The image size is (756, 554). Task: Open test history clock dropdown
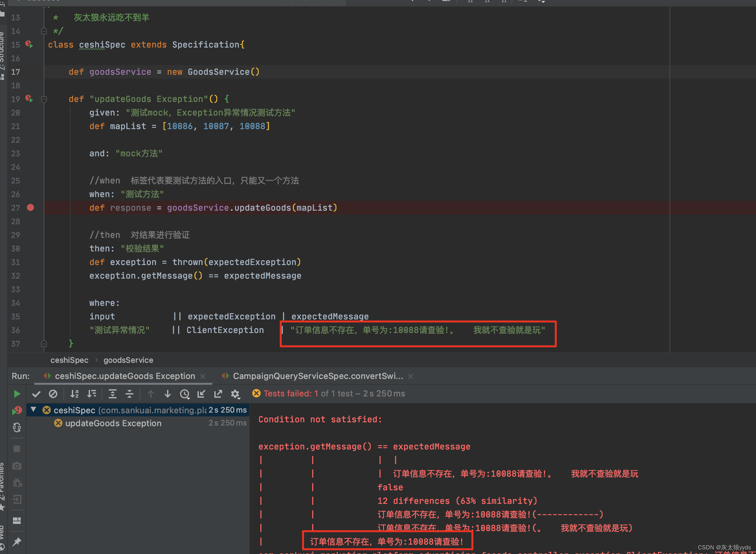(x=185, y=394)
